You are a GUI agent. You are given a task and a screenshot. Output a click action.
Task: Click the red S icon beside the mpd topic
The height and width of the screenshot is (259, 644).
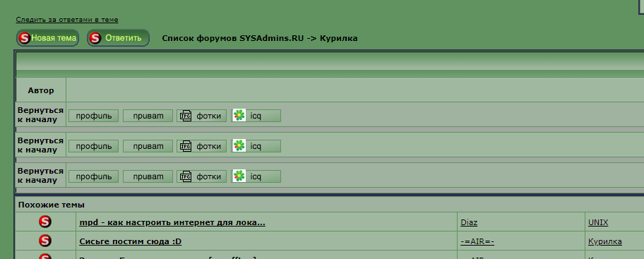(45, 222)
